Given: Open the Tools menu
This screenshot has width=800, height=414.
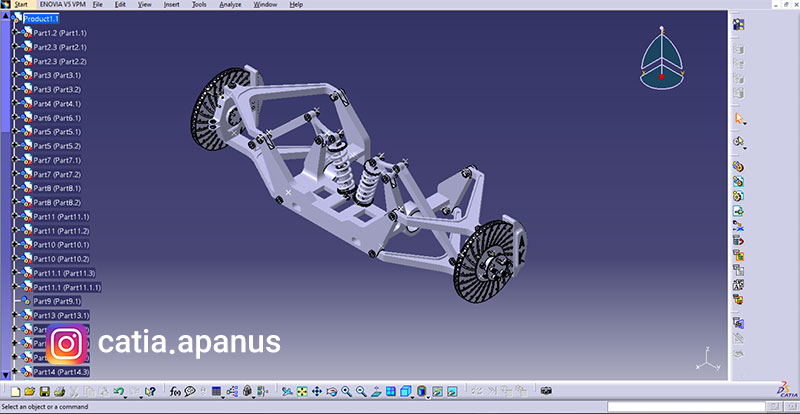Looking at the screenshot, I should tap(199, 5).
